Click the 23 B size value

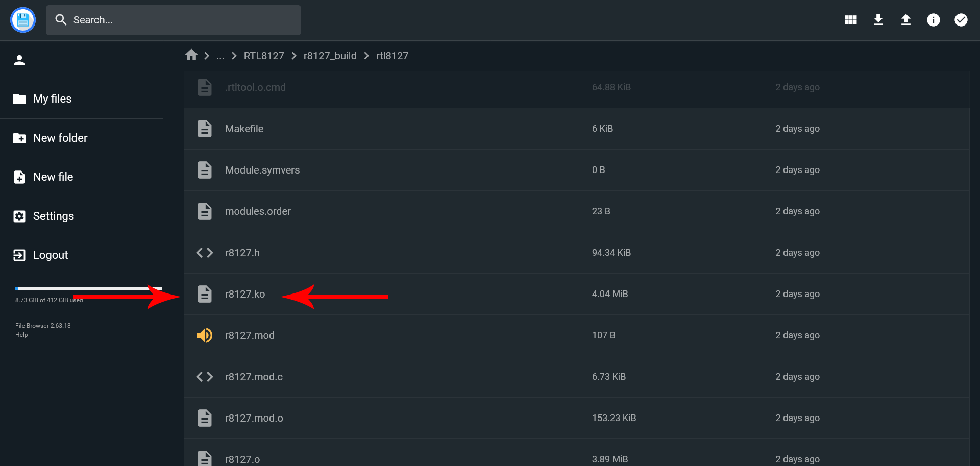(601, 211)
